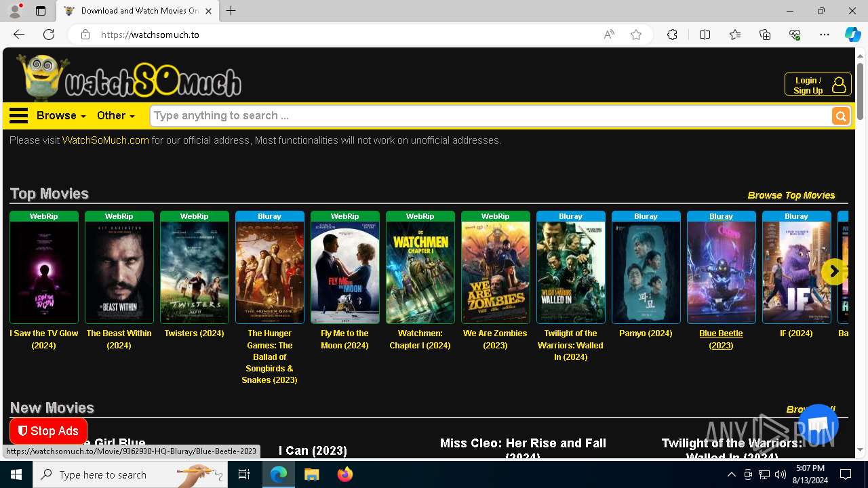The width and height of the screenshot is (868, 488).
Task: Click the orange search magnifier button
Action: pyautogui.click(x=841, y=116)
